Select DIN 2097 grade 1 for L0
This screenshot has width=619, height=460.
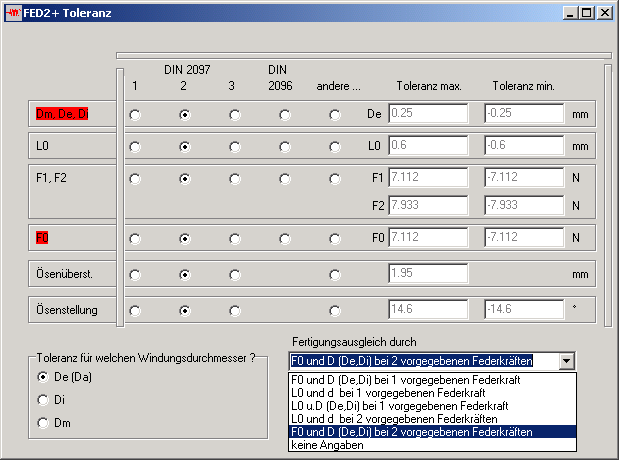pyautogui.click(x=135, y=146)
